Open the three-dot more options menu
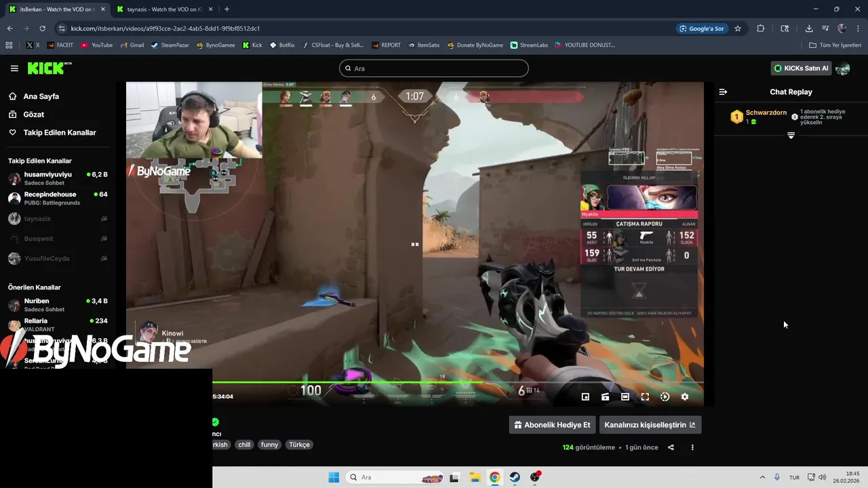Image resolution: width=868 pixels, height=488 pixels. click(692, 447)
